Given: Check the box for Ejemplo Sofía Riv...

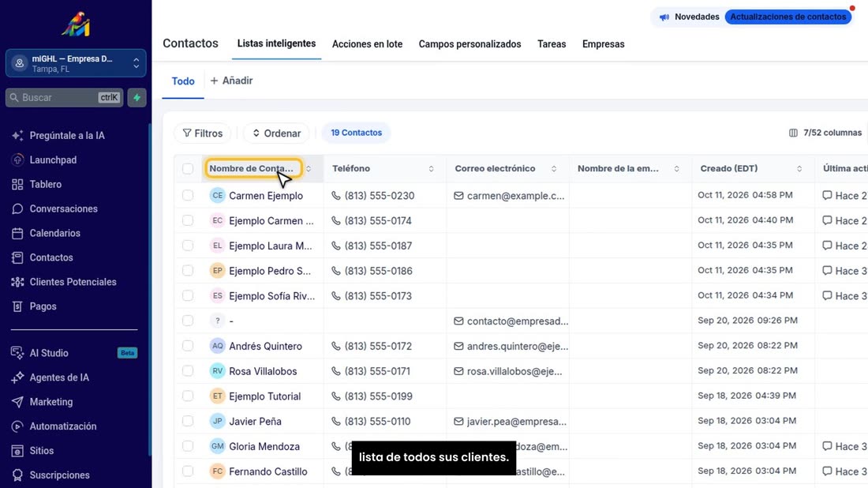Looking at the screenshot, I should coord(188,295).
